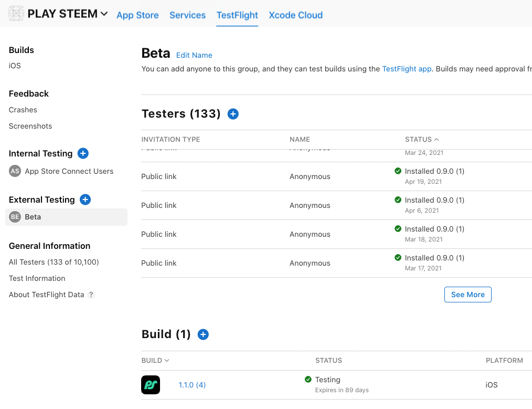This screenshot has height=409, width=532.
Task: Click the Testers (133) heading
Action: pyautogui.click(x=181, y=114)
